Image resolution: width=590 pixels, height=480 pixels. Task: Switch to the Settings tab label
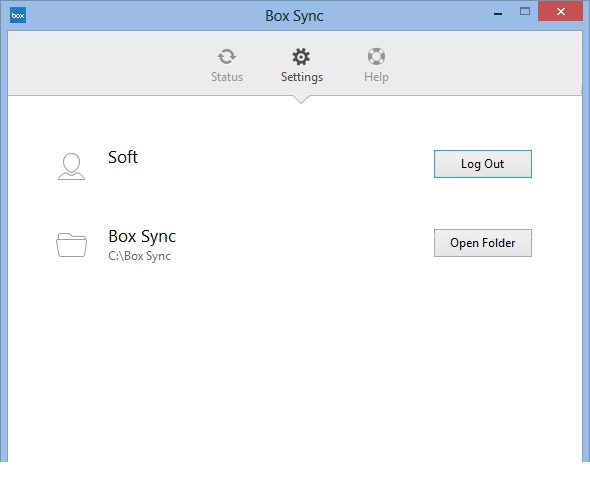pos(302,77)
